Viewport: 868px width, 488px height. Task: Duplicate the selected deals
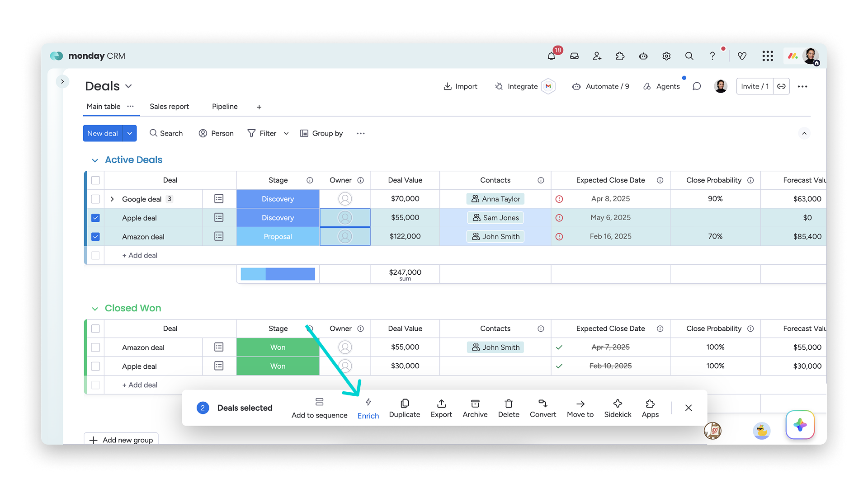(405, 408)
